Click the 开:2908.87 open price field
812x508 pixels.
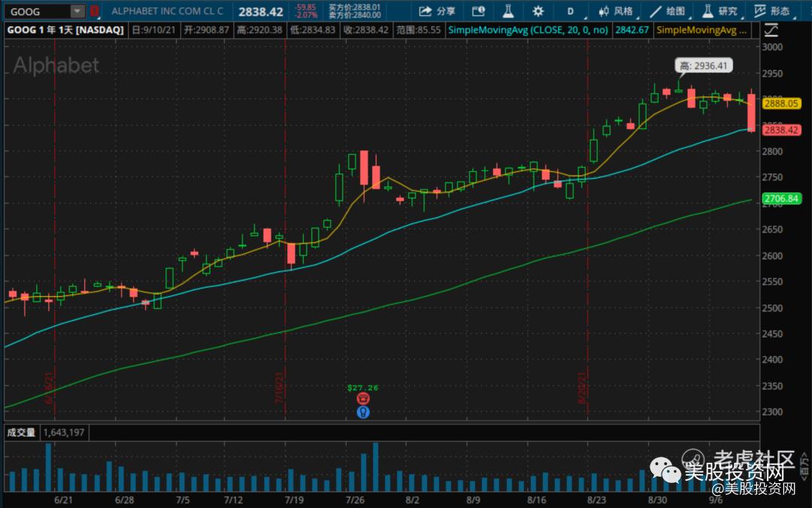pos(206,30)
